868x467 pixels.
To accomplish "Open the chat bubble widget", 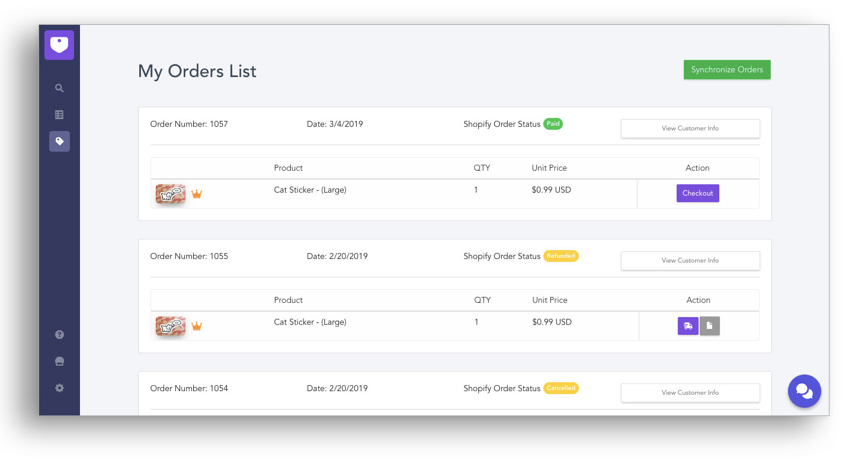I will [804, 391].
